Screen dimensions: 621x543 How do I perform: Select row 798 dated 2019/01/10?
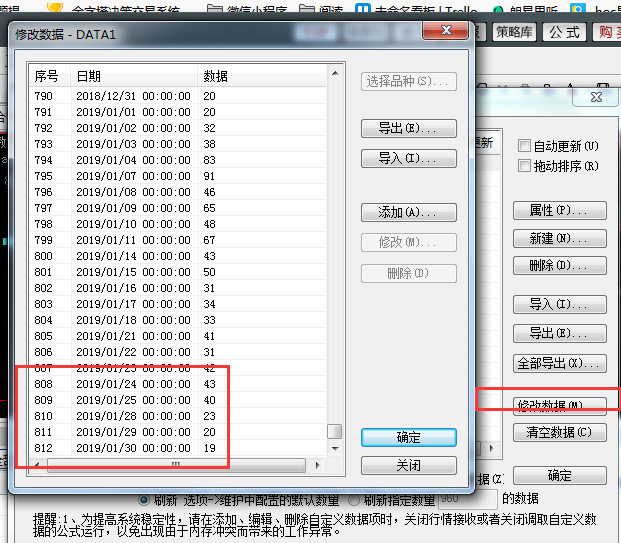click(178, 224)
